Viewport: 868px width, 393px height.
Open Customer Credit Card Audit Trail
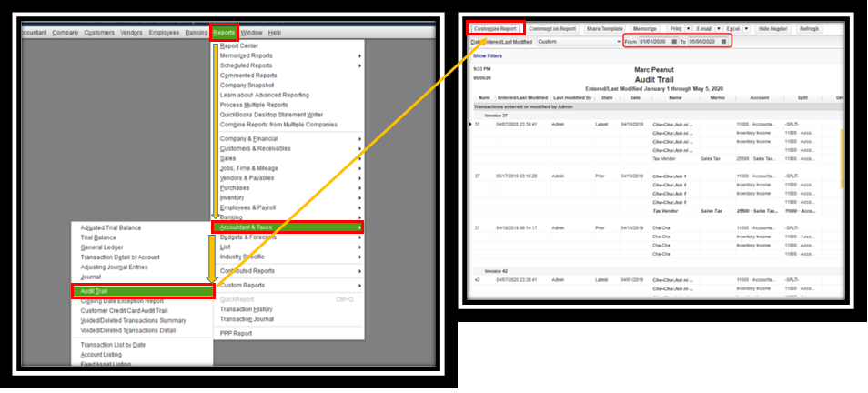point(124,310)
